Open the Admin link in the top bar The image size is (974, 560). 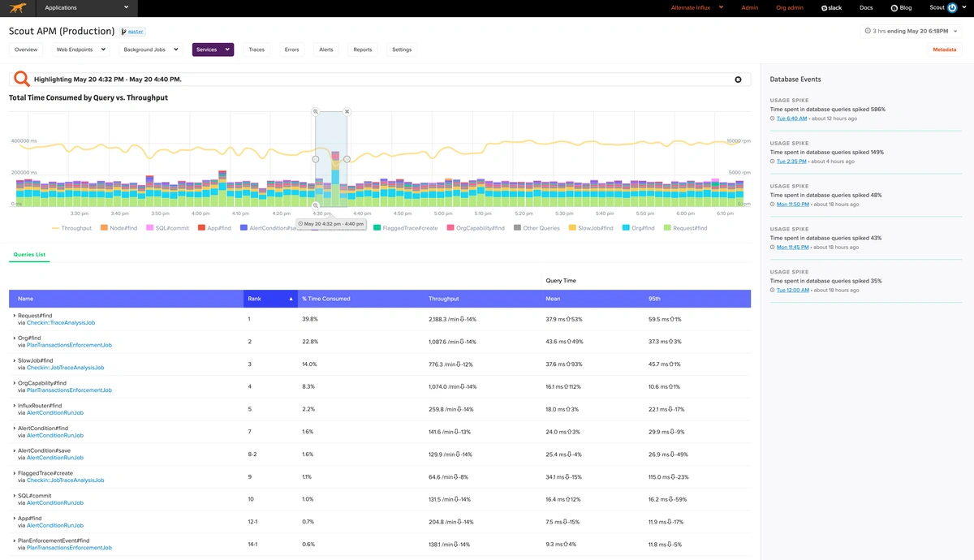(x=750, y=8)
